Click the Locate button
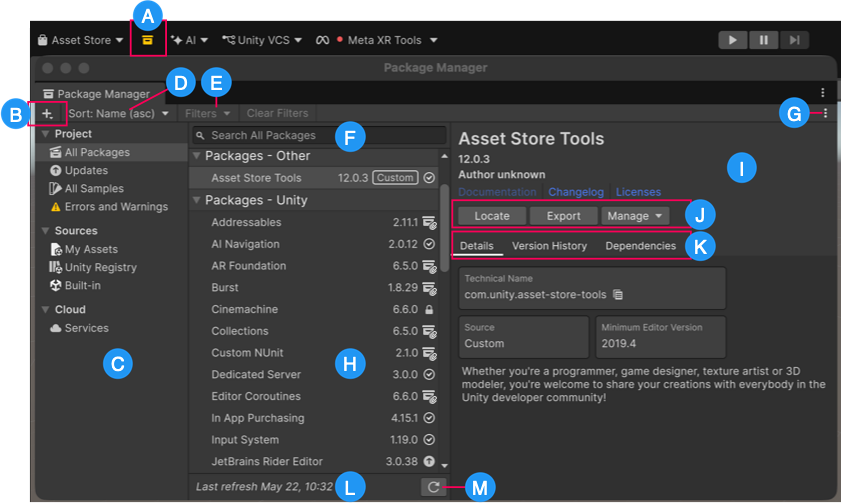Screen dimensions: 841x503 (492, 216)
